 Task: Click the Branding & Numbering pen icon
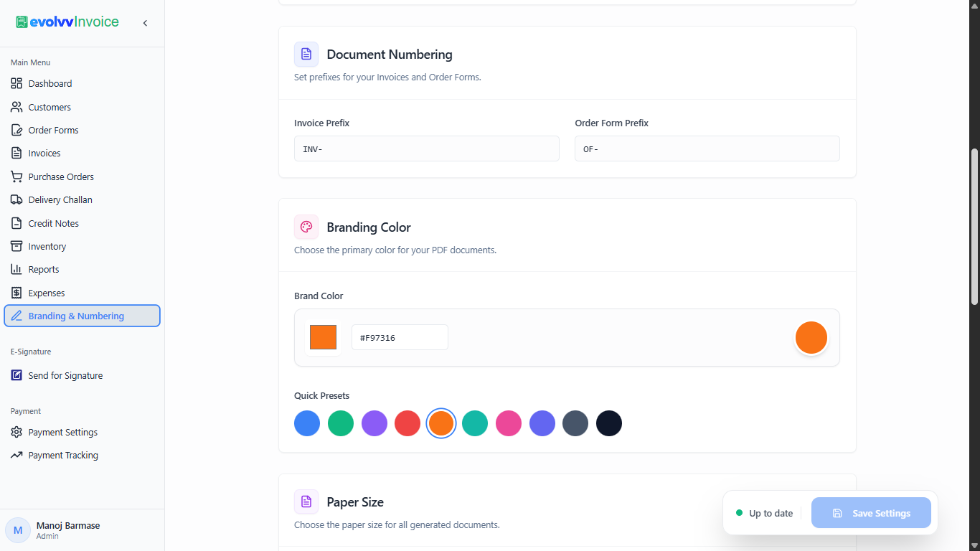17,316
